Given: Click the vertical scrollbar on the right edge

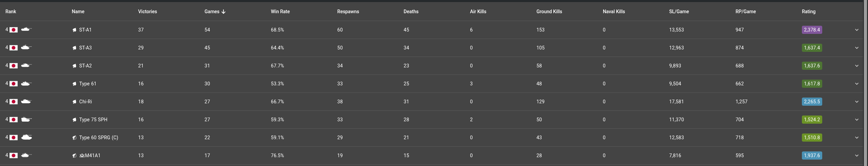Looking at the screenshot, I should [x=865, y=83].
